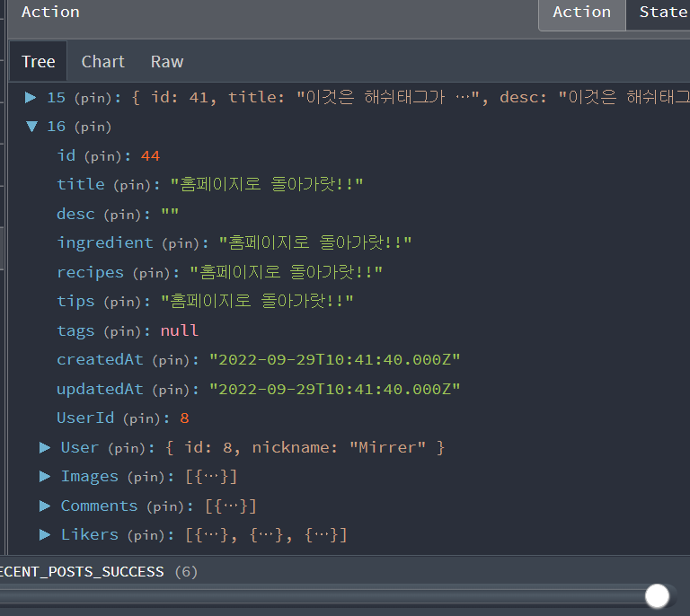Click the (pin) link beside recipes
The height and width of the screenshot is (616, 690).
tap(151, 274)
